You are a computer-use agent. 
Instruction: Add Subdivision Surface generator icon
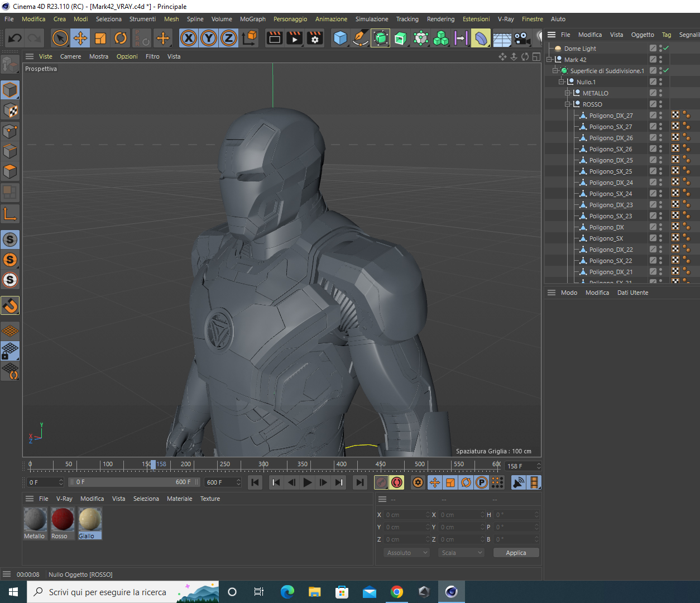point(381,38)
